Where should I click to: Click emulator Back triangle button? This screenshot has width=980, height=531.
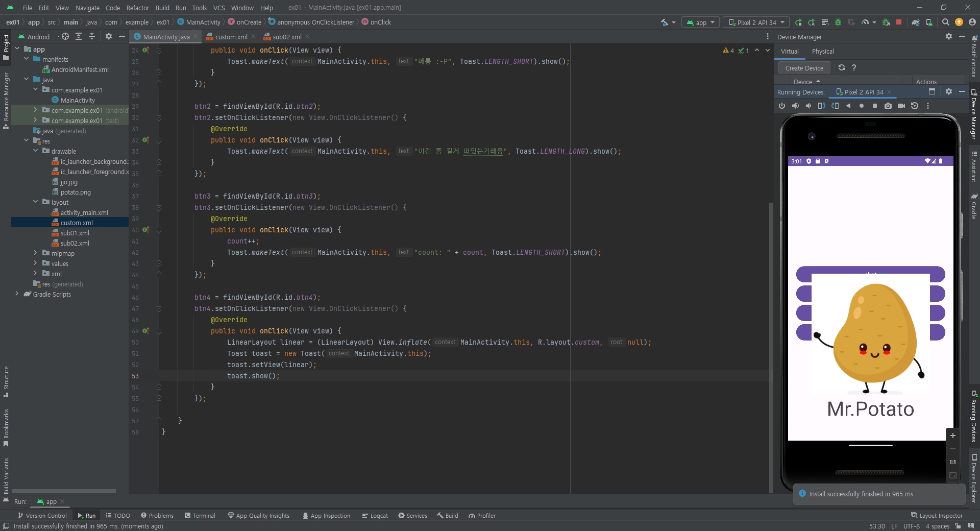(848, 106)
